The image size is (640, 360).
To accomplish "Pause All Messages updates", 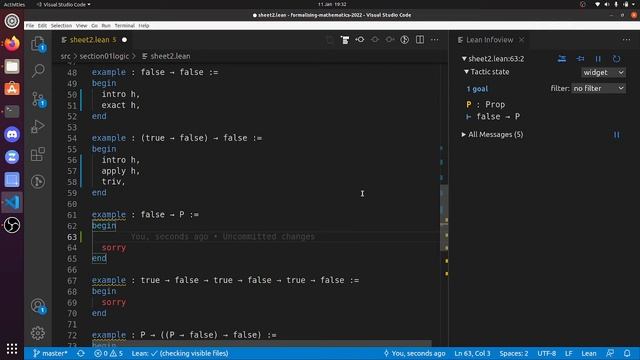I will pyautogui.click(x=616, y=135).
